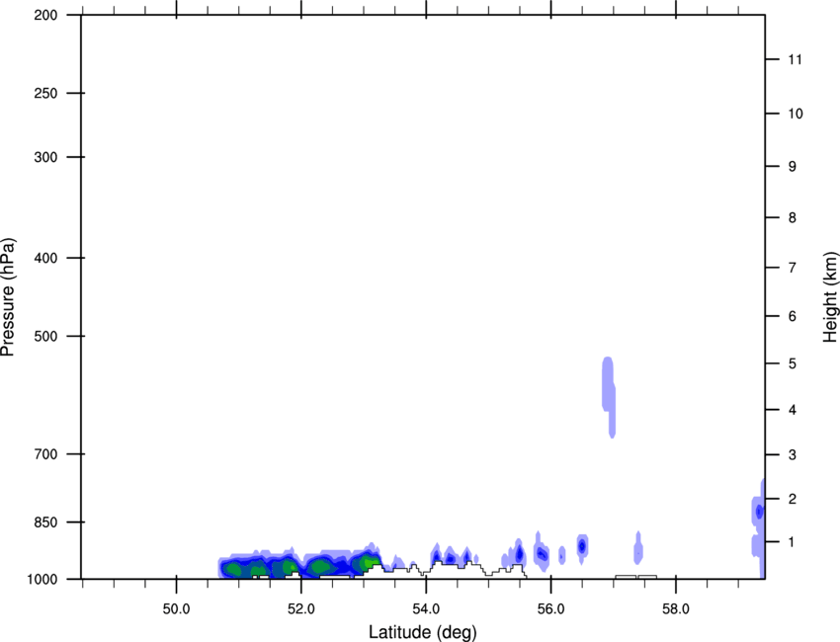Click the 700 pressure tick label
Image resolution: width=840 pixels, height=642 pixels.
coord(45,453)
